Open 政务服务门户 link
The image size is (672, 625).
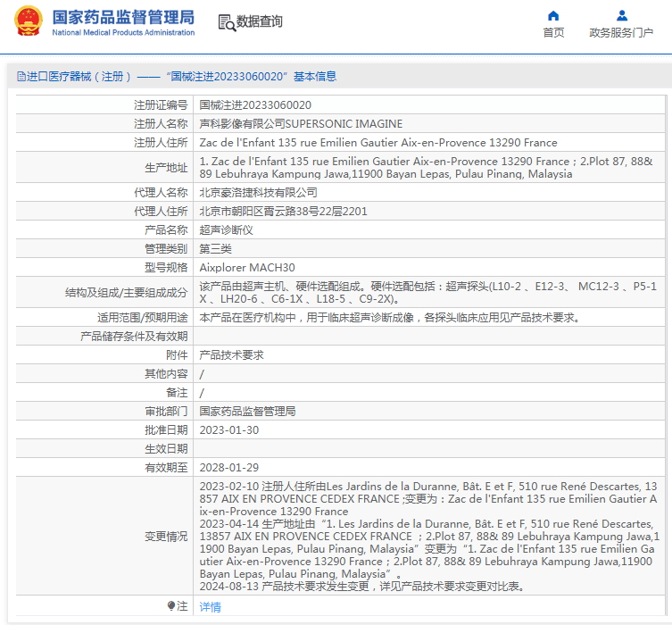[621, 32]
